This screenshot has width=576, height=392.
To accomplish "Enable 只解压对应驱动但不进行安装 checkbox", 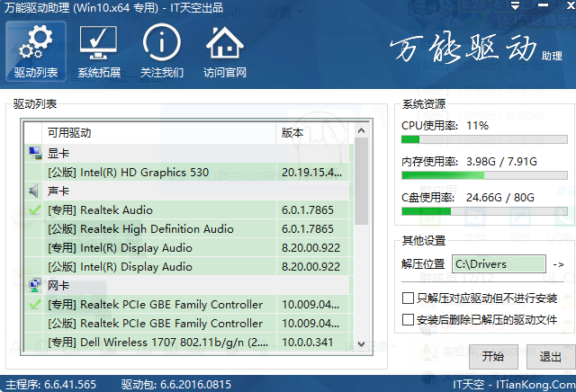I will click(x=408, y=298).
